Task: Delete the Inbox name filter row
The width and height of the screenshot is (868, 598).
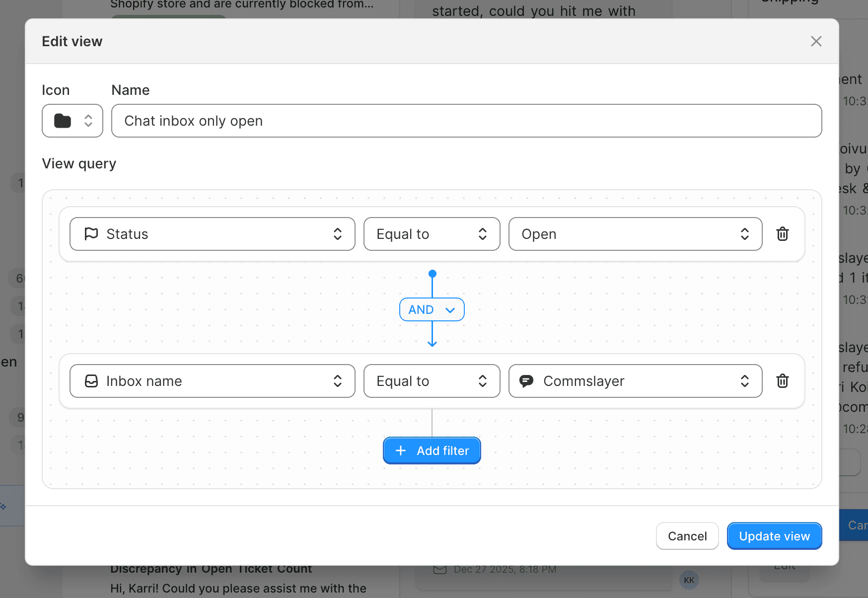Action: coord(783,381)
